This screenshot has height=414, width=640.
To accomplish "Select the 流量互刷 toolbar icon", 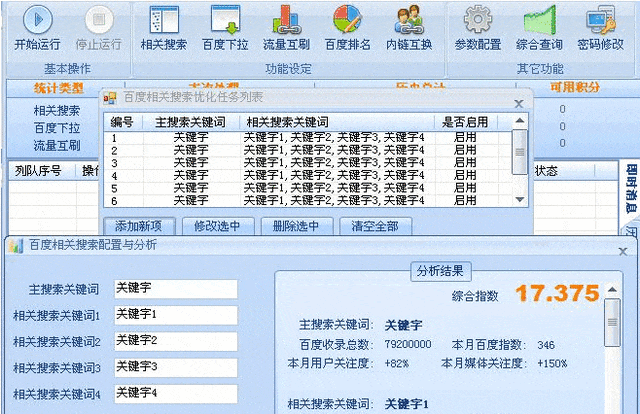I will tap(288, 21).
